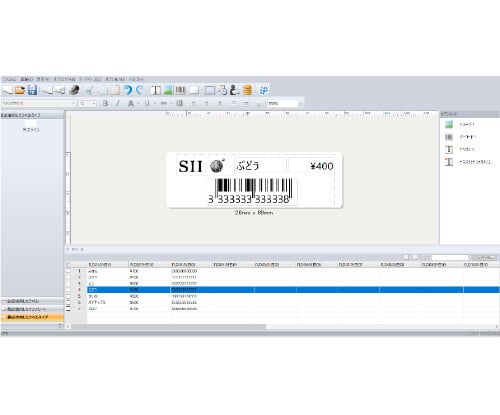
Task: Tick the checkbox for highlighted row 4
Action: [68, 290]
